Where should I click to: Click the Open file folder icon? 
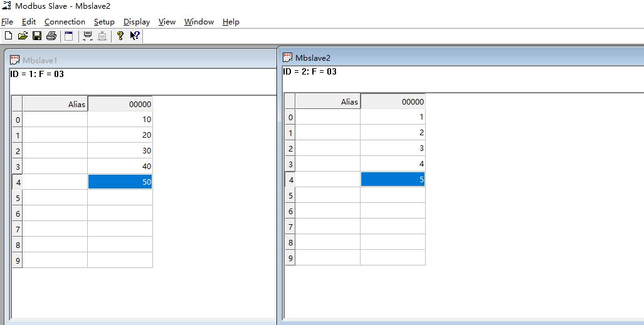click(23, 36)
